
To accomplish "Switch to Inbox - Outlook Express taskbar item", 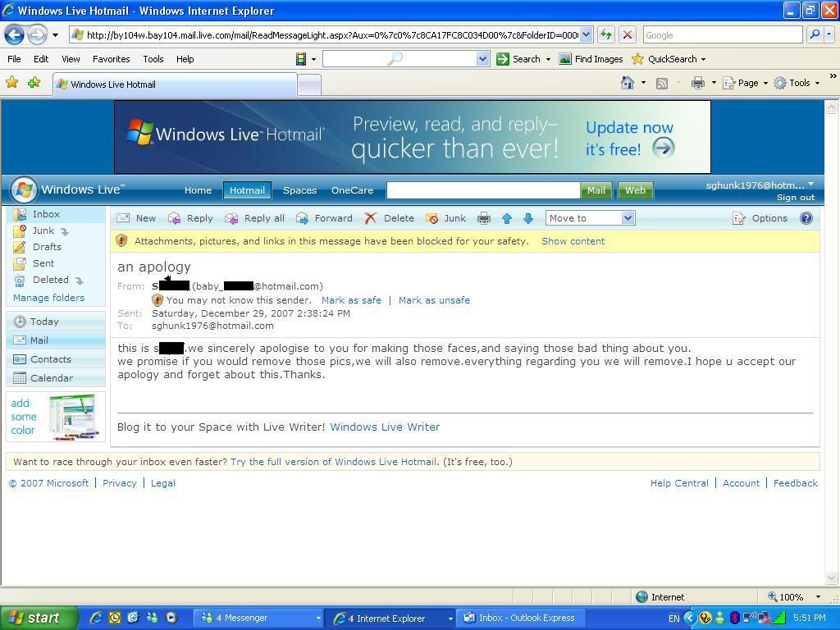I will [519, 619].
